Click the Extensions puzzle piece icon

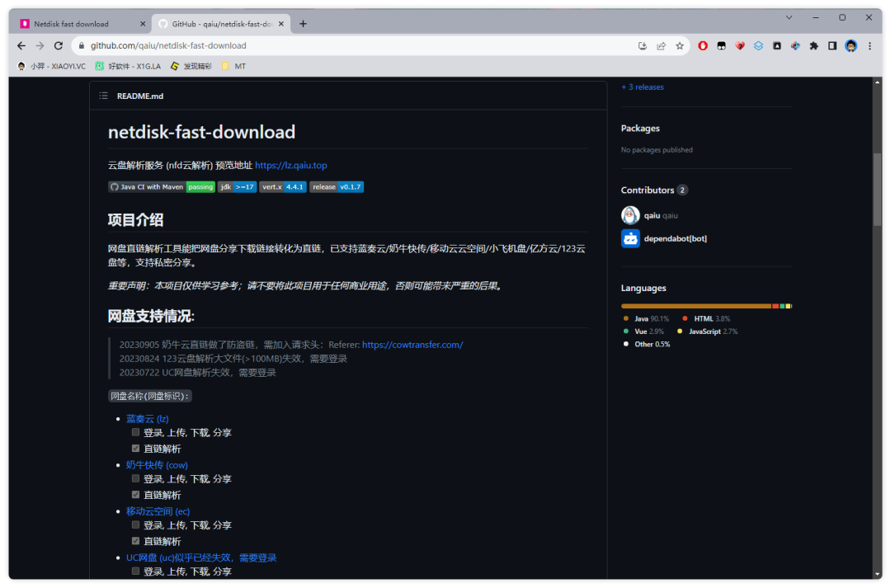[x=813, y=46]
